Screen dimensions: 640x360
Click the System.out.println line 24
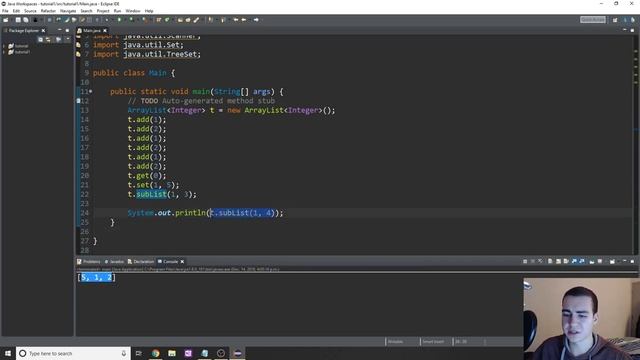coord(205,213)
